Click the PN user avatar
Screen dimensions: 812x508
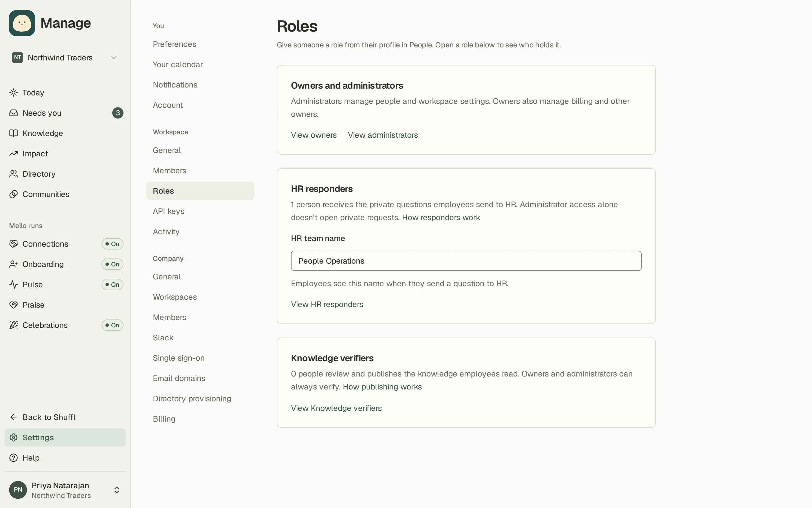click(x=18, y=490)
